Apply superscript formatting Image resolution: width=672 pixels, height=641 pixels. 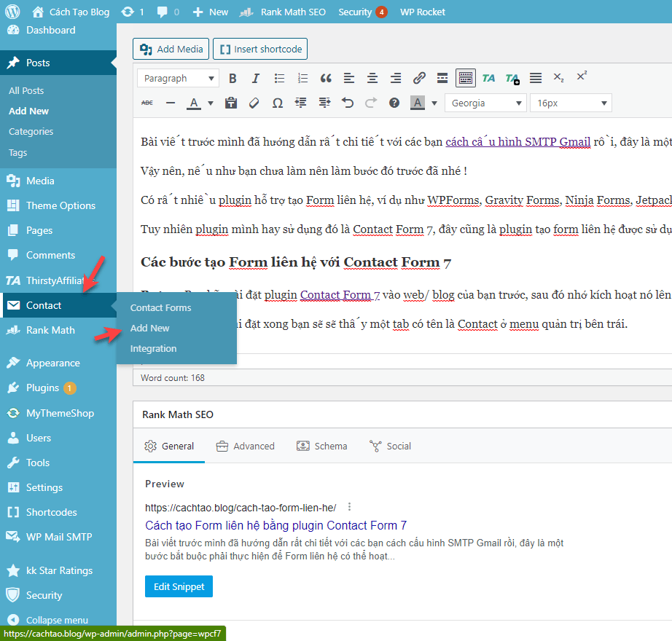(582, 76)
